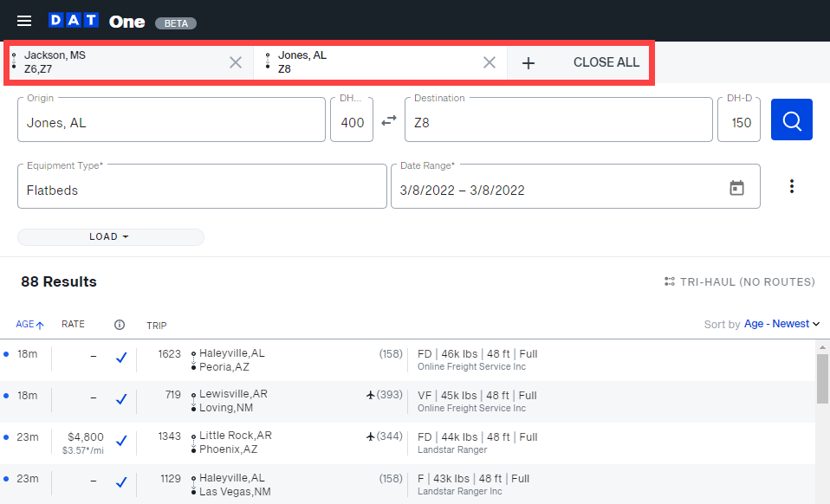
Task: Check the blue checkmark on the 1623 trip
Action: click(x=121, y=358)
